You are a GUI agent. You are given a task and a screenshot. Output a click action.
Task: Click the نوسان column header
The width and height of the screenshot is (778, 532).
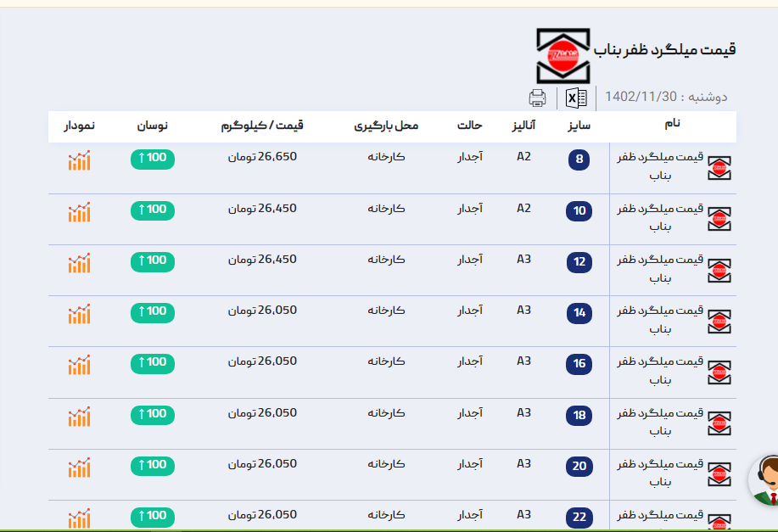pyautogui.click(x=153, y=126)
